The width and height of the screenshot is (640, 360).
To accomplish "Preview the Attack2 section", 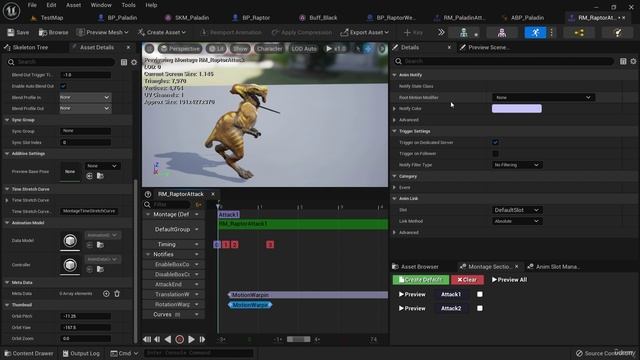I will tap(412, 308).
